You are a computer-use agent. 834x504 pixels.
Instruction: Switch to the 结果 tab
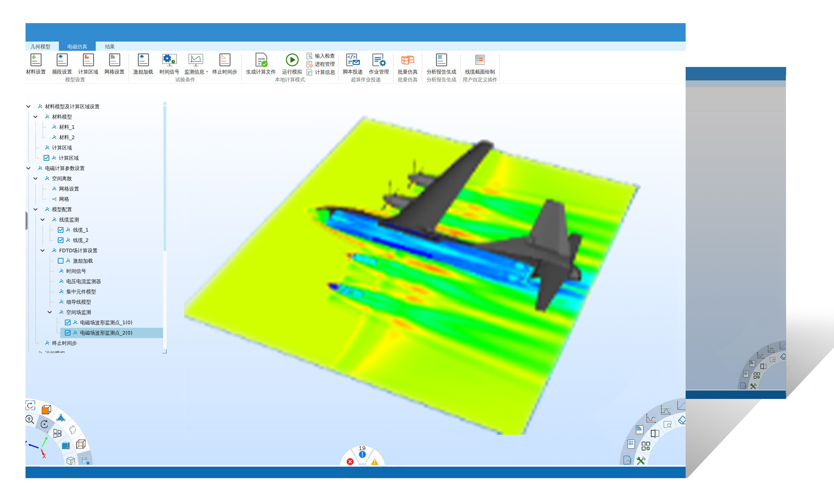coord(110,46)
